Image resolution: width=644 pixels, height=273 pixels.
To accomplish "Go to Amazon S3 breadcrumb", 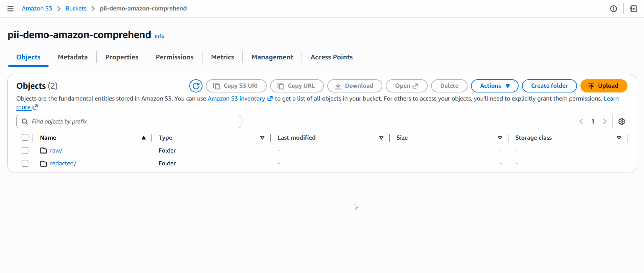I will coord(37,8).
